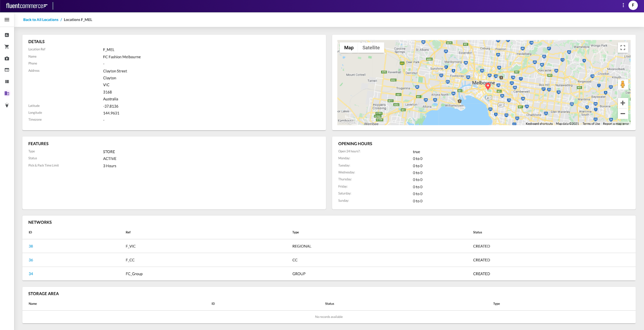Select the card-shaped icon in sidebar
The image size is (644, 330).
coord(7,70)
